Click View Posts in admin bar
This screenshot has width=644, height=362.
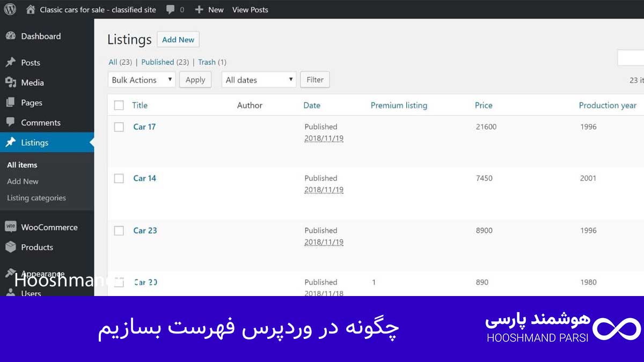click(250, 10)
